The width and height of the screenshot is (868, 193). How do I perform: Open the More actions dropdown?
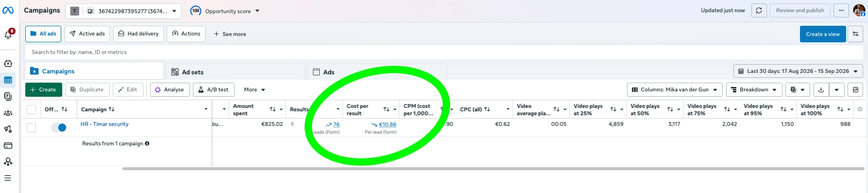(255, 89)
